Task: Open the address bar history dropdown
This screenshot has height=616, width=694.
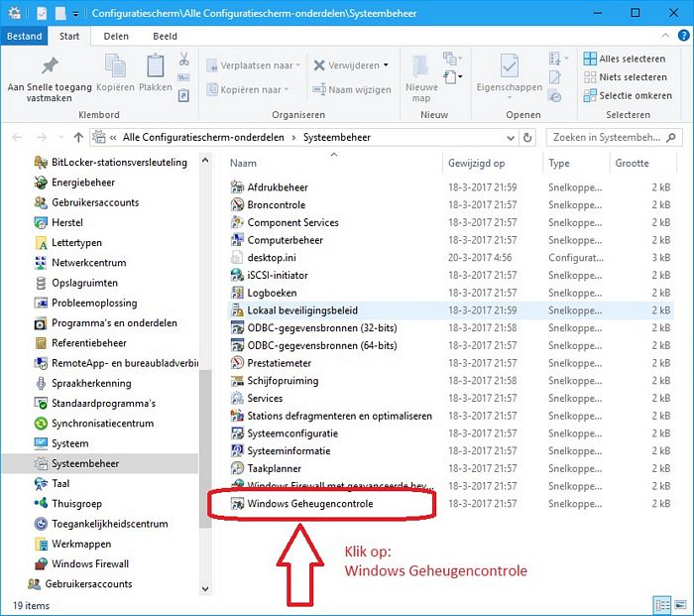Action: point(511,138)
